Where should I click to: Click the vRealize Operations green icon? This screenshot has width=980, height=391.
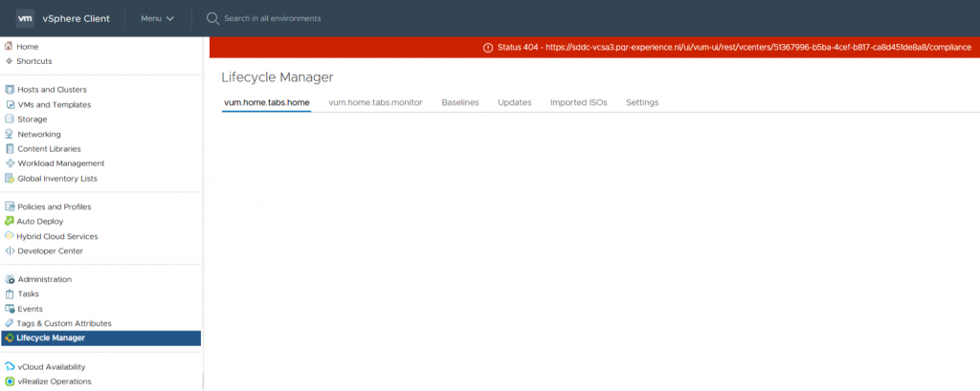coord(10,381)
